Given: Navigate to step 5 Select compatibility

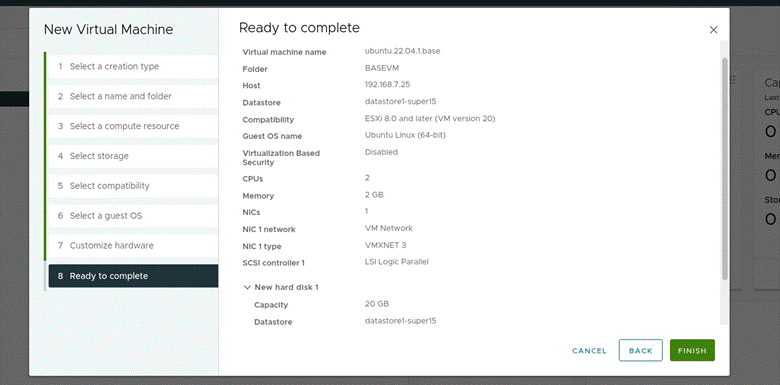Looking at the screenshot, I should (133, 186).
